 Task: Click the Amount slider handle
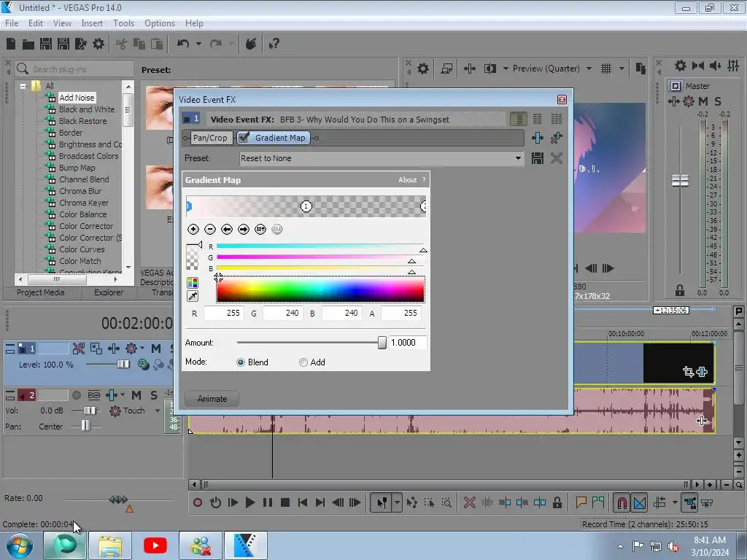[x=382, y=343]
